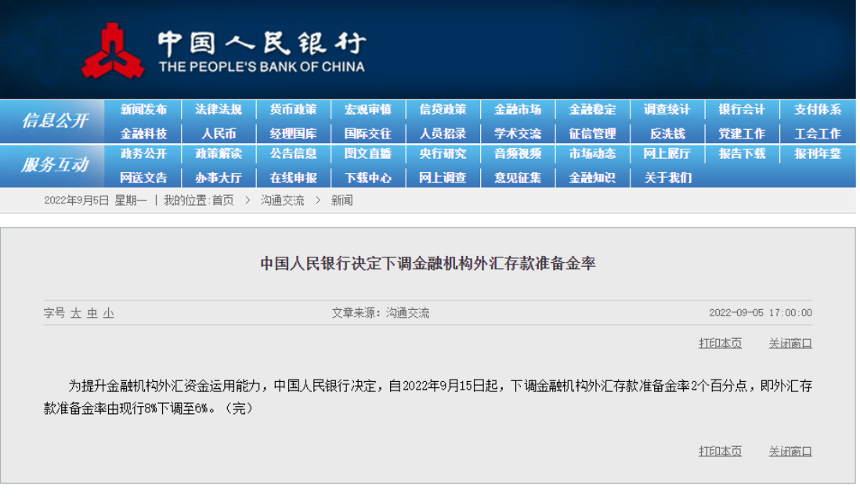Open the 下载中心 page
Screen dimensions: 860x504
(x=368, y=178)
